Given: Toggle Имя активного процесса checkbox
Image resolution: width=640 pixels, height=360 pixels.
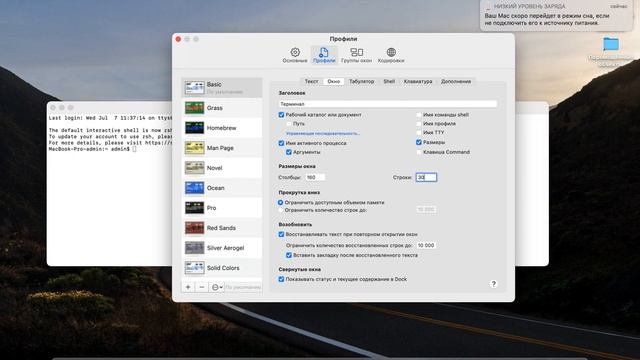Looking at the screenshot, I should click(x=281, y=143).
